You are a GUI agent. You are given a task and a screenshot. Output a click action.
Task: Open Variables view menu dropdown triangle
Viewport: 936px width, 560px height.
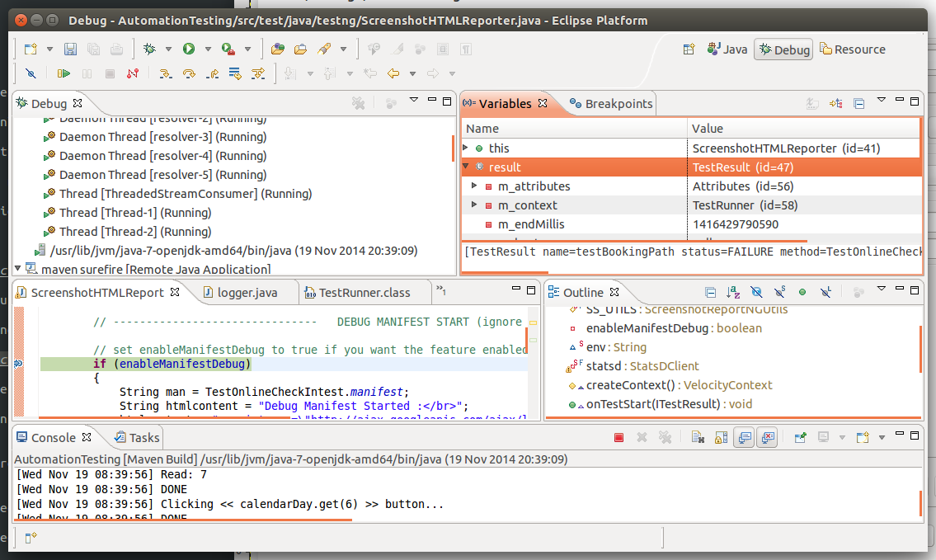881,101
